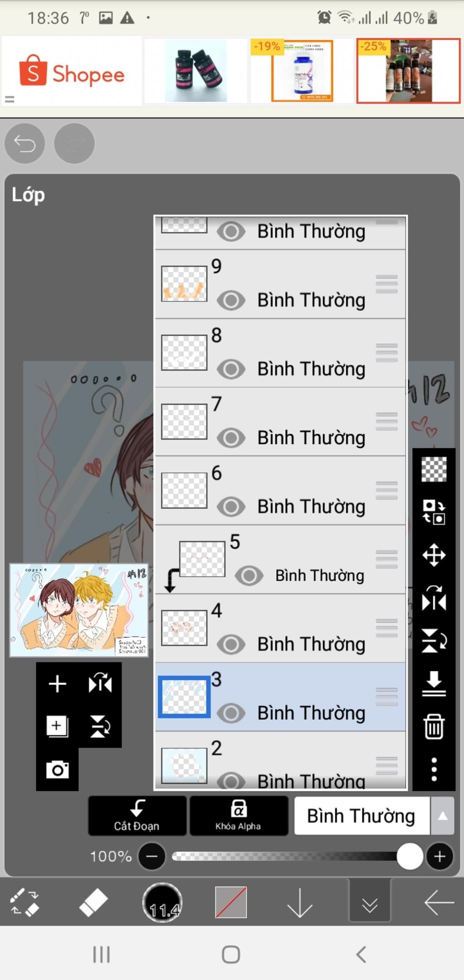The width and height of the screenshot is (464, 980).
Task: Toggle visibility of layer 6
Action: (x=231, y=507)
